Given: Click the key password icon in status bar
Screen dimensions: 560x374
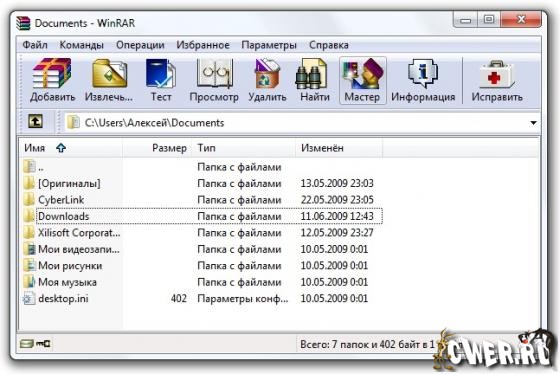Looking at the screenshot, I should pyautogui.click(x=43, y=344).
